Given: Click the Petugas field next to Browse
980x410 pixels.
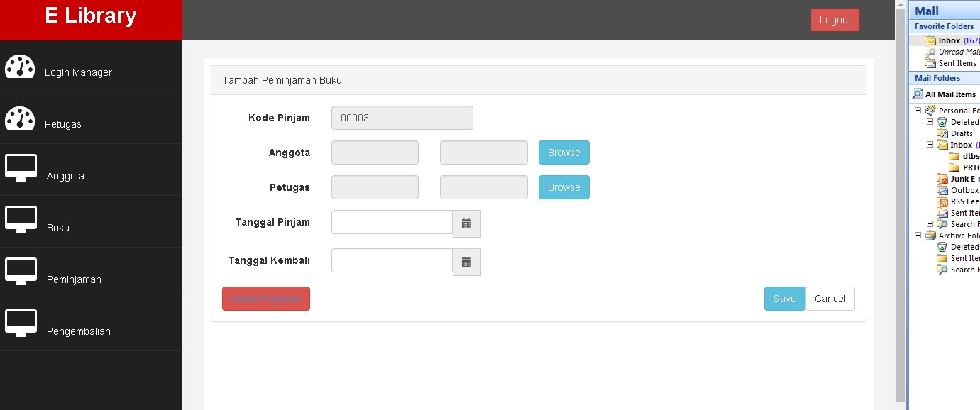Looking at the screenshot, I should 484,187.
